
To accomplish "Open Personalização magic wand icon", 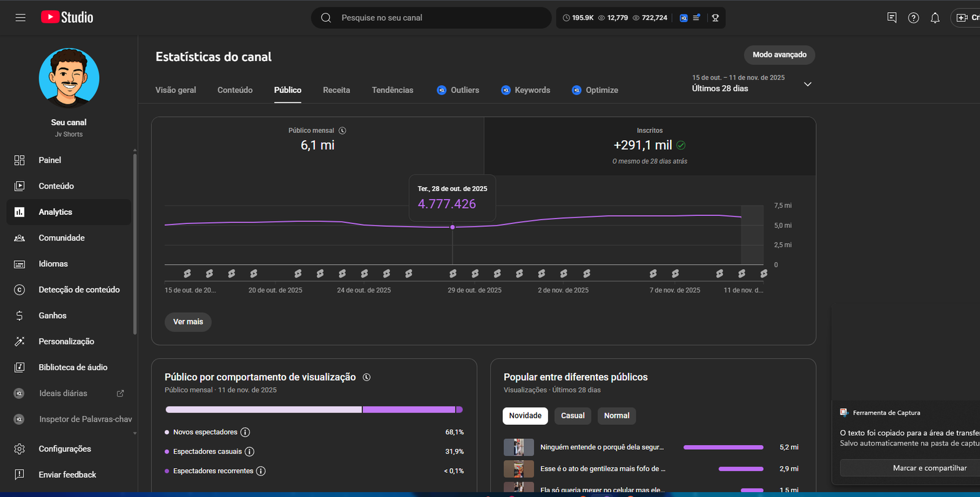I will click(20, 342).
